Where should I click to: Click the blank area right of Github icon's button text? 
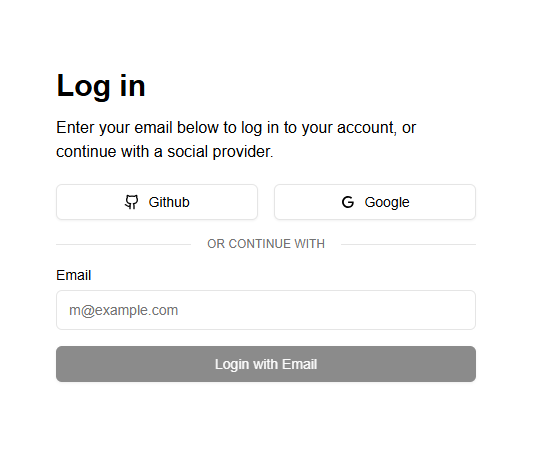point(223,202)
